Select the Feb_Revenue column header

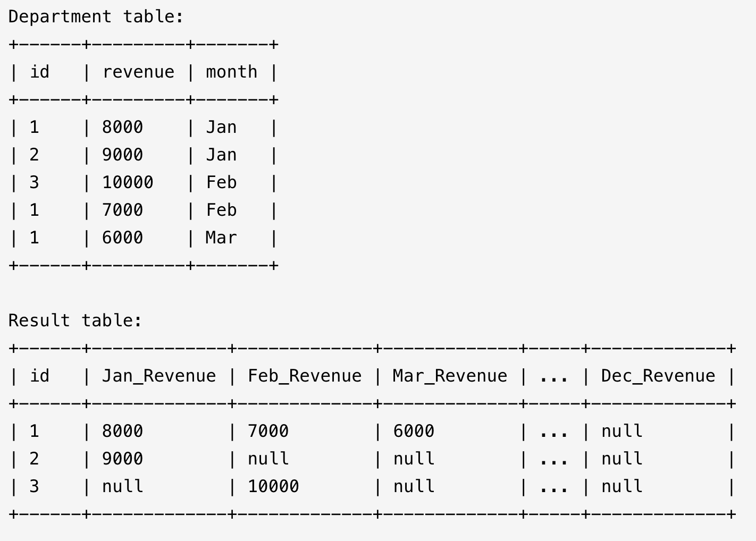[x=305, y=376]
